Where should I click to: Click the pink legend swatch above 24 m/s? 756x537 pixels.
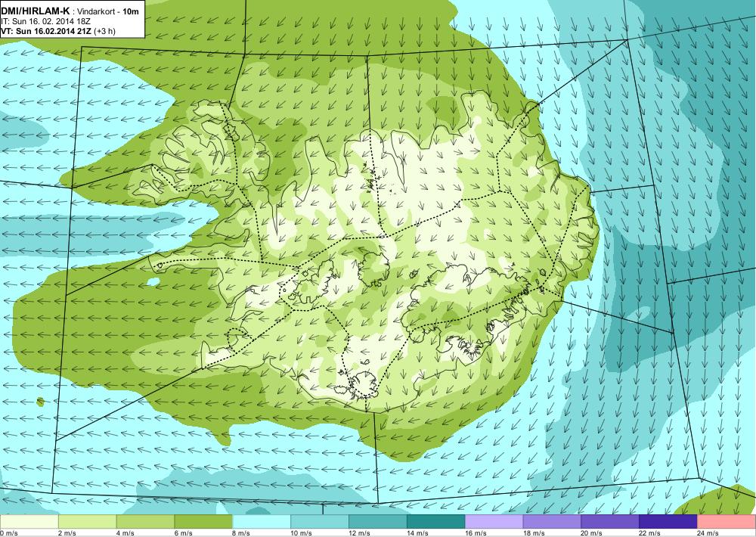727,522
